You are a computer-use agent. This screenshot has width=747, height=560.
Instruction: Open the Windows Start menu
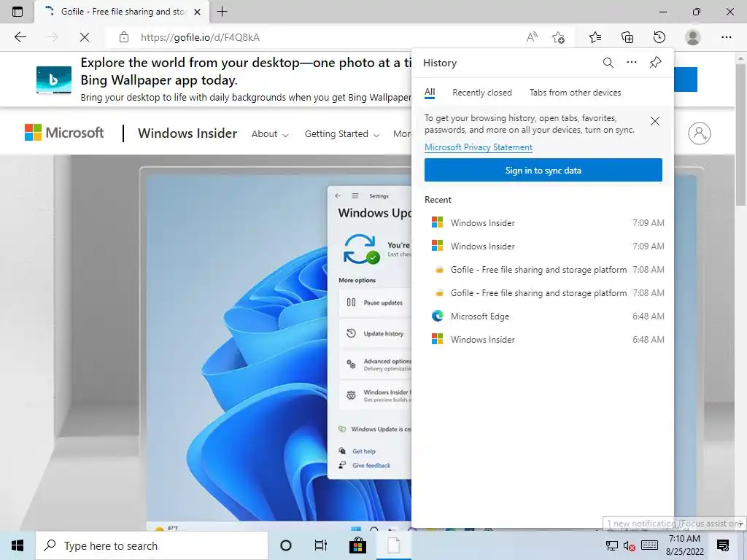tap(18, 545)
